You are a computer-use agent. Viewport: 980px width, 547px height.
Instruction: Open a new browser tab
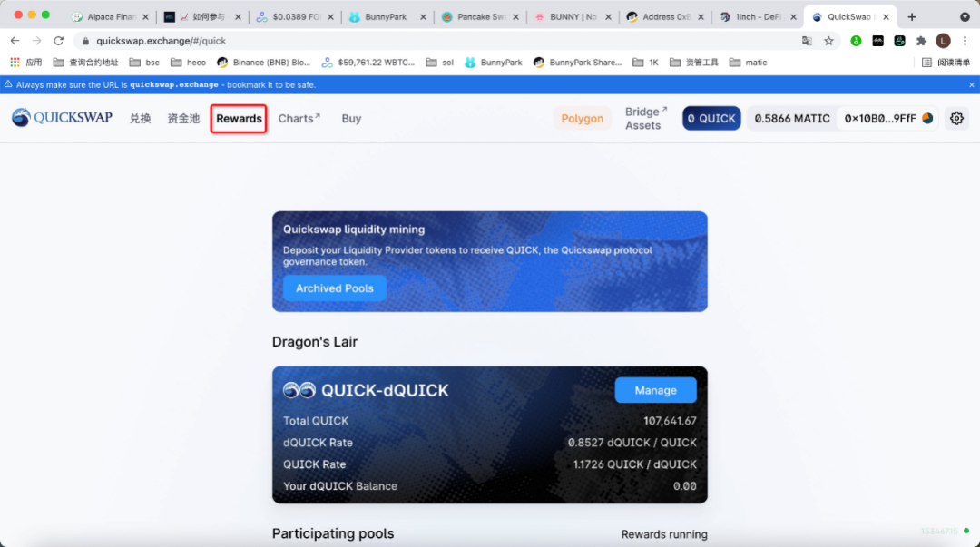coord(912,17)
